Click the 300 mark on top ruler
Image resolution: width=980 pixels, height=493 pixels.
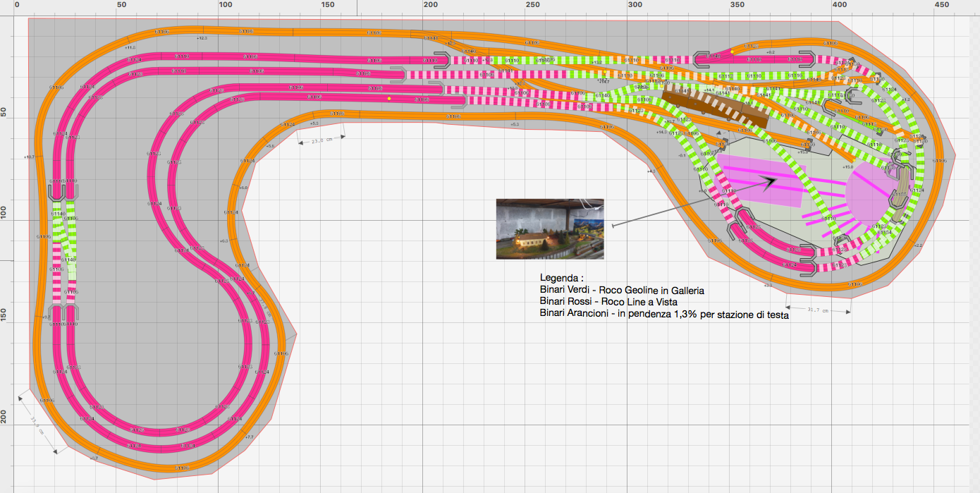pos(635,6)
